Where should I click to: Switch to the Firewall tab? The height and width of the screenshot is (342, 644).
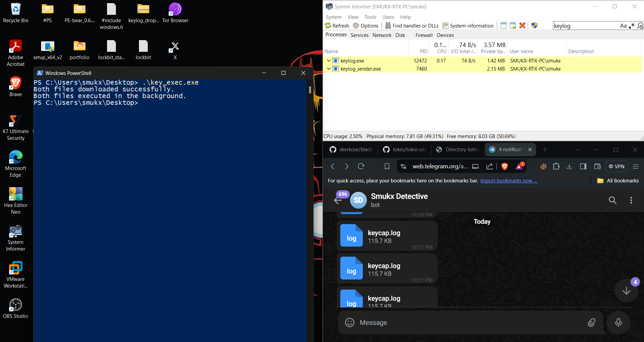pyautogui.click(x=424, y=35)
